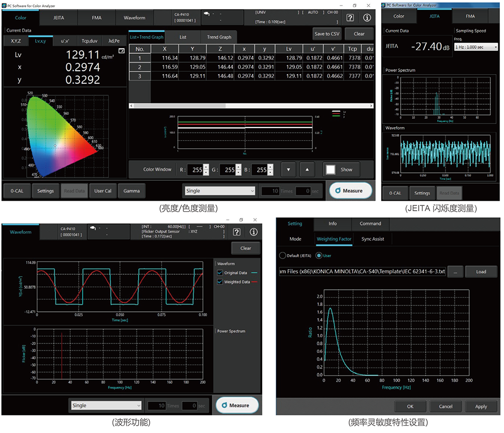Switch to the Trend Graph tab

pos(219,37)
